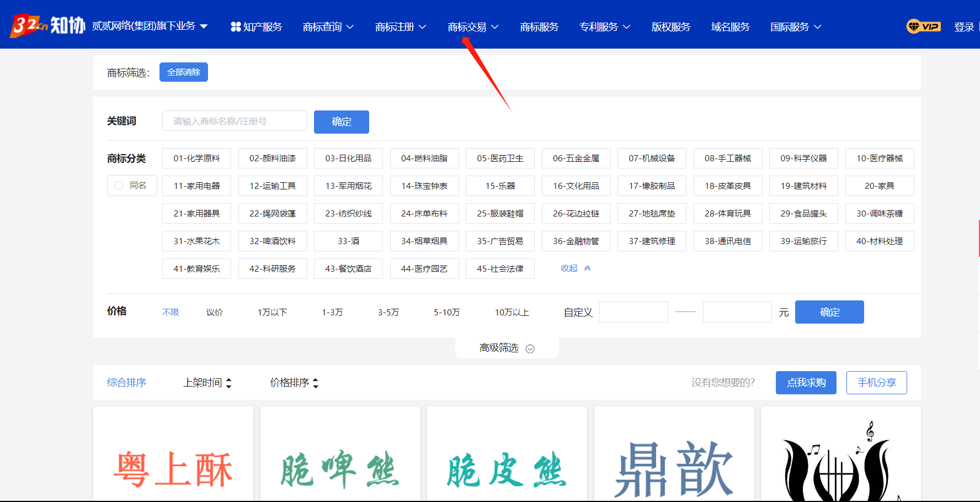Open the VIP diamond badge
The width and height of the screenshot is (980, 502).
(923, 27)
